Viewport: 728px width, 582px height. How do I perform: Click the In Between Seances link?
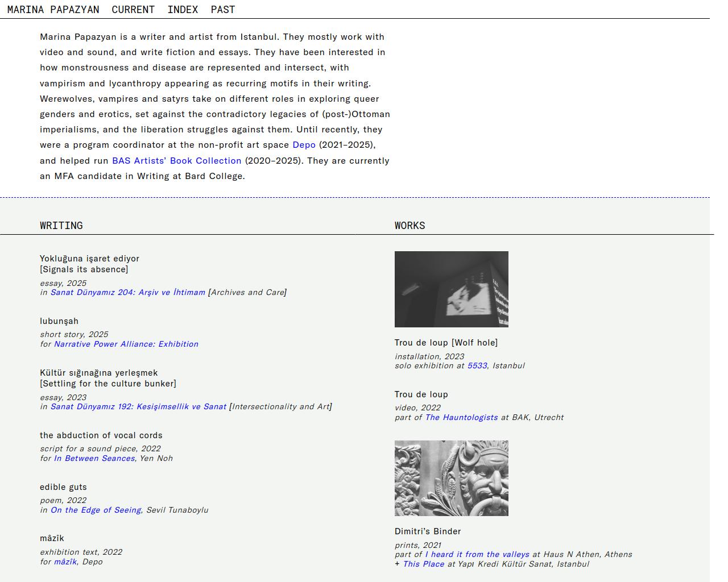click(x=94, y=459)
